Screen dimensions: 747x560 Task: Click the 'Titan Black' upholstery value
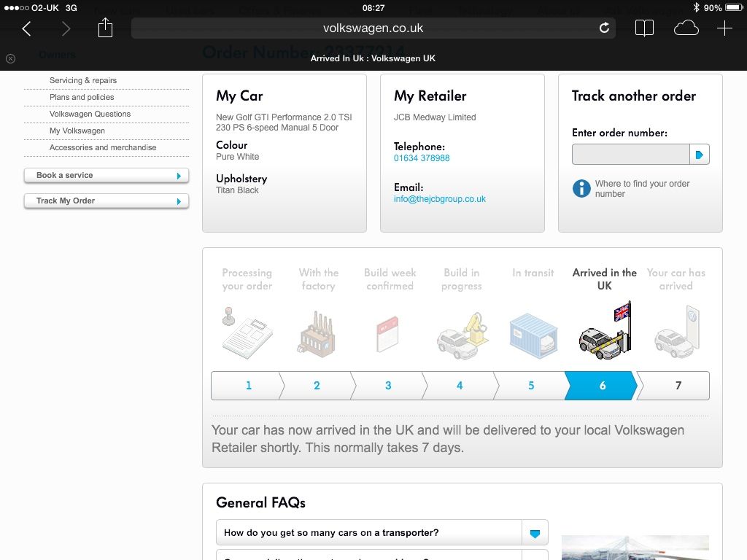click(237, 190)
